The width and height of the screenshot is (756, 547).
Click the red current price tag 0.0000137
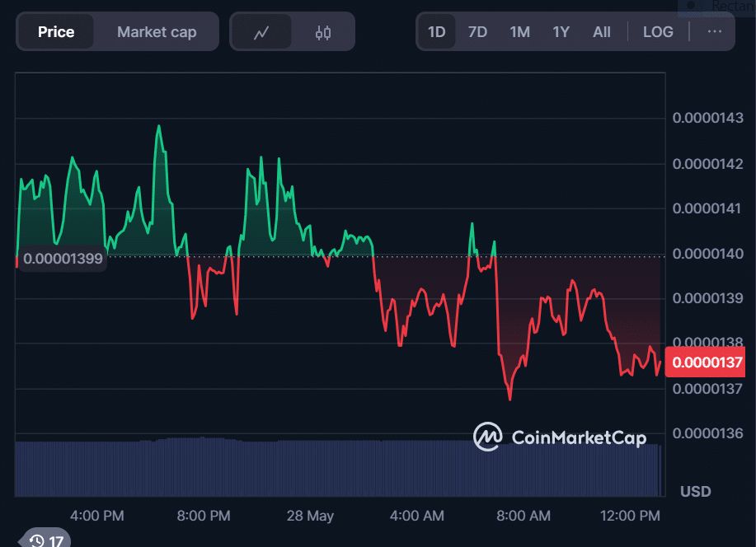709,362
